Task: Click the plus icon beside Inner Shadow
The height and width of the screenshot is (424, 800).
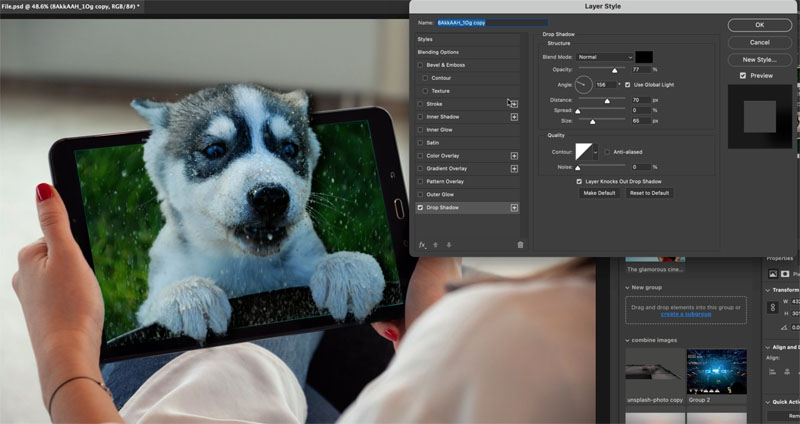Action: point(514,117)
